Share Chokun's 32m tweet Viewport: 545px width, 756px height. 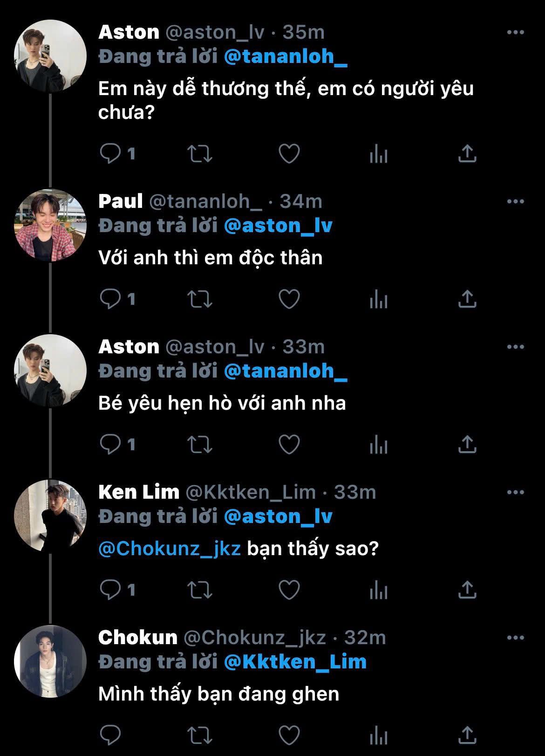467,735
